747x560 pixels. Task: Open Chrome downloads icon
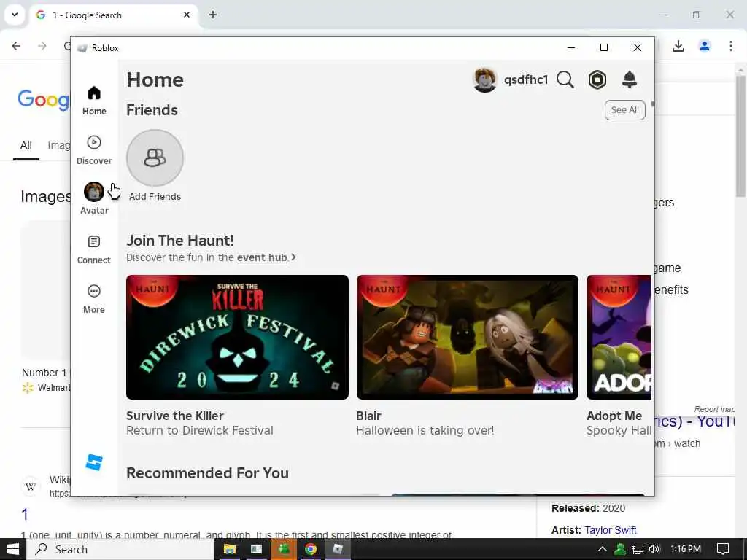(x=678, y=46)
